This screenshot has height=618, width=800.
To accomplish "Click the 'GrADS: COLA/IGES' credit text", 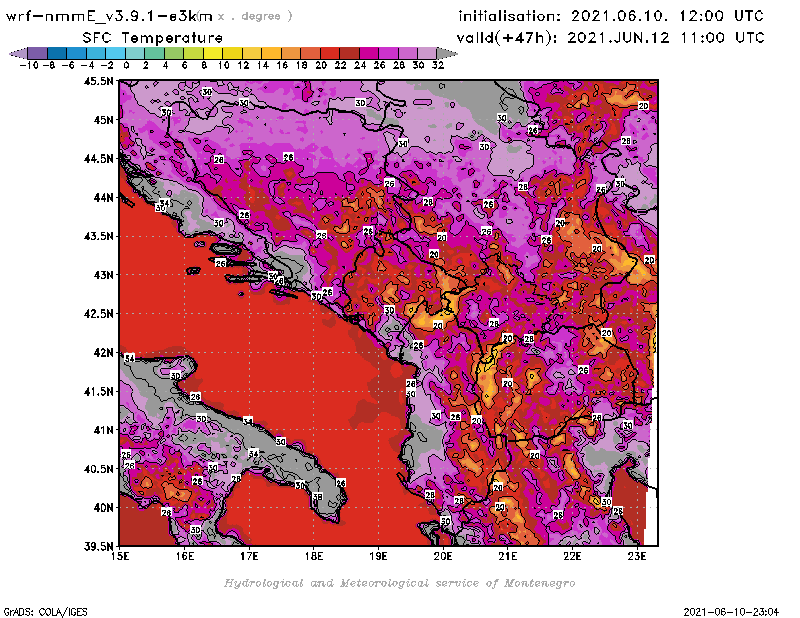I will pyautogui.click(x=45, y=612).
